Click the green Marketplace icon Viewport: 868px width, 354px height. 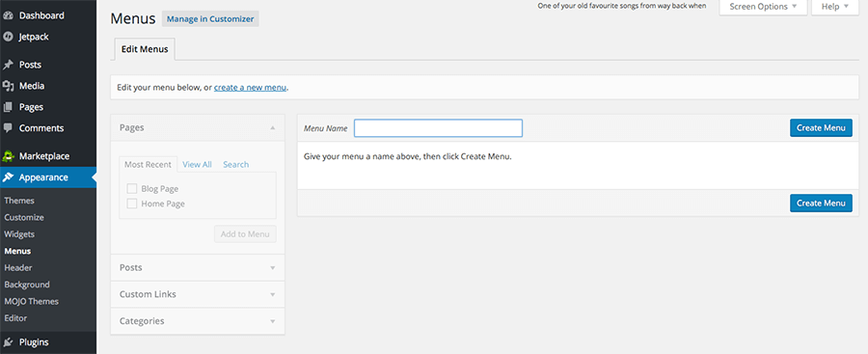point(8,156)
